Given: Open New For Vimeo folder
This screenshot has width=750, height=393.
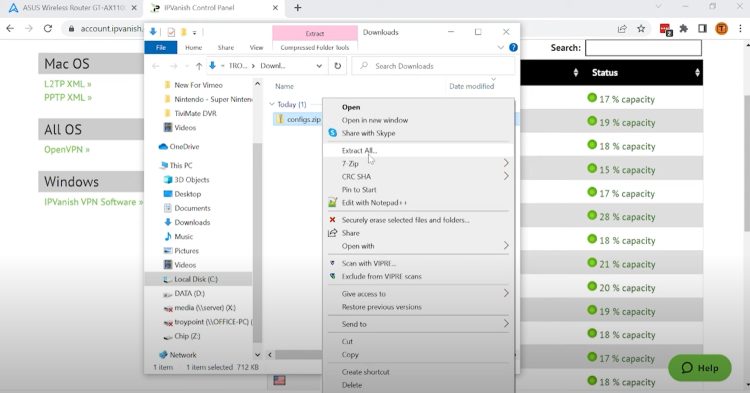Looking at the screenshot, I should click(x=198, y=85).
